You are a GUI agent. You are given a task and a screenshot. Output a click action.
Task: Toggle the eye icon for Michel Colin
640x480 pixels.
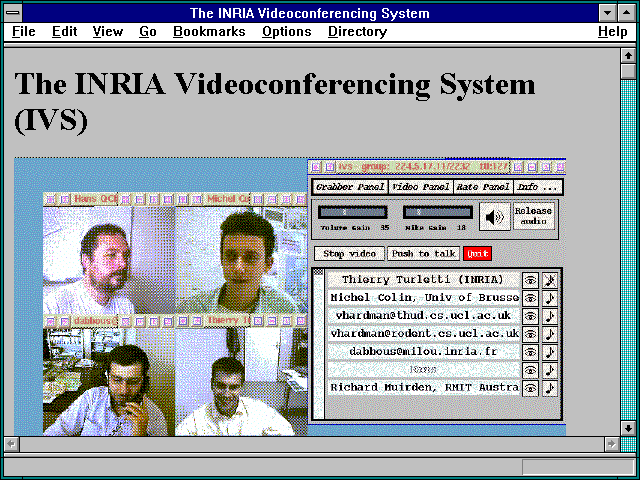pos(530,298)
